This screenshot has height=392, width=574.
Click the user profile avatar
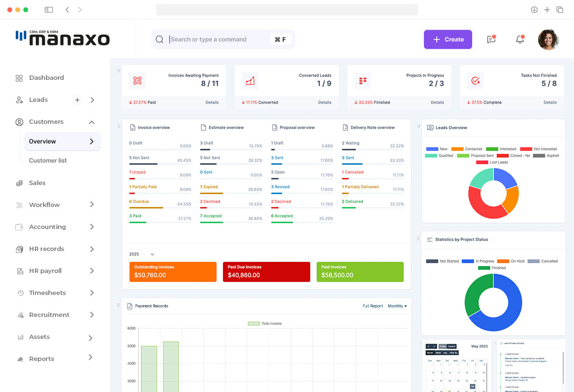pos(548,40)
